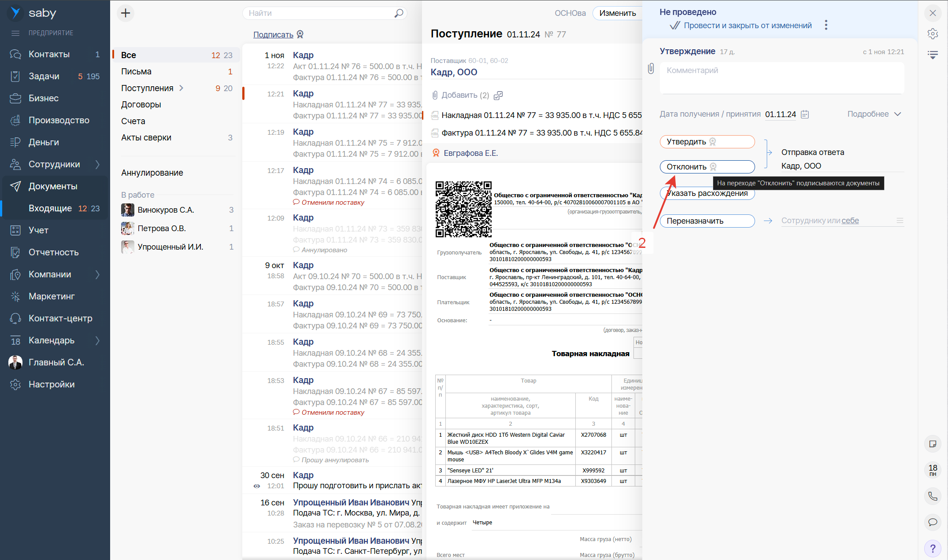Image resolution: width=948 pixels, height=560 pixels.
Task: Select Акты сверки filter
Action: tap(146, 137)
